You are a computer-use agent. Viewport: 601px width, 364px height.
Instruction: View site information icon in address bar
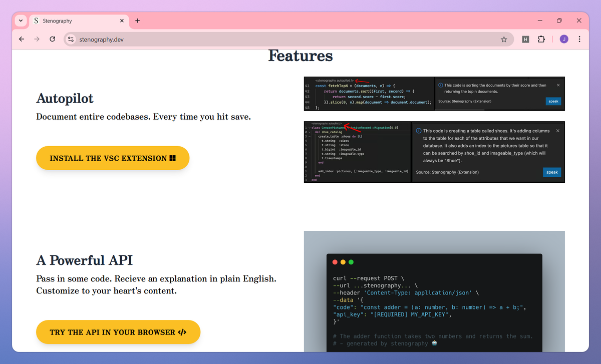pos(71,39)
